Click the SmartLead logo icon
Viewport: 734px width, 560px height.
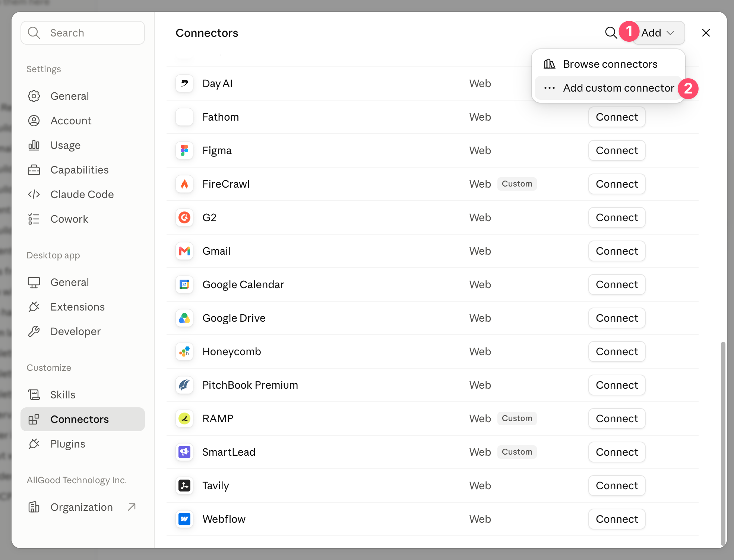pos(184,452)
